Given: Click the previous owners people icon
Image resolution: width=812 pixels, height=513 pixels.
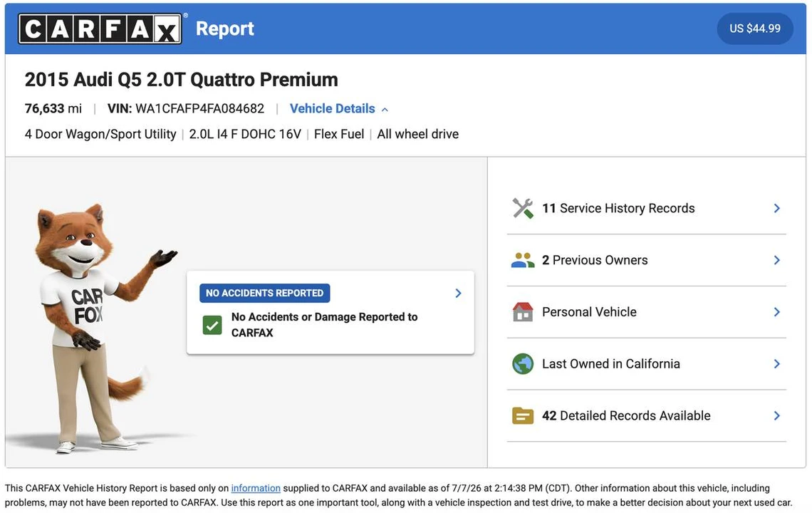Looking at the screenshot, I should pos(523,260).
